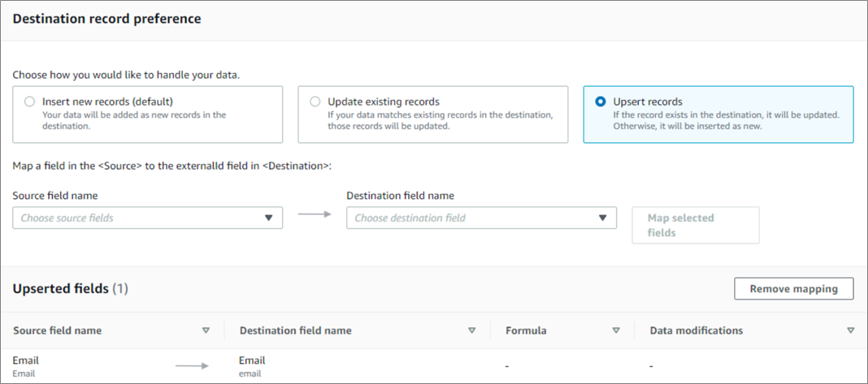Sort by Destination field name column arrow
868x384 pixels.
pos(471,330)
